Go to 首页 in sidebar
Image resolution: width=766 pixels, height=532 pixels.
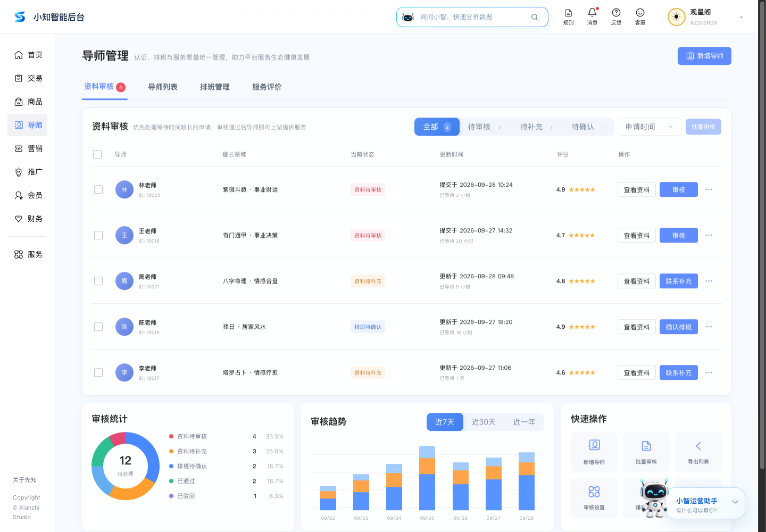(x=28, y=55)
